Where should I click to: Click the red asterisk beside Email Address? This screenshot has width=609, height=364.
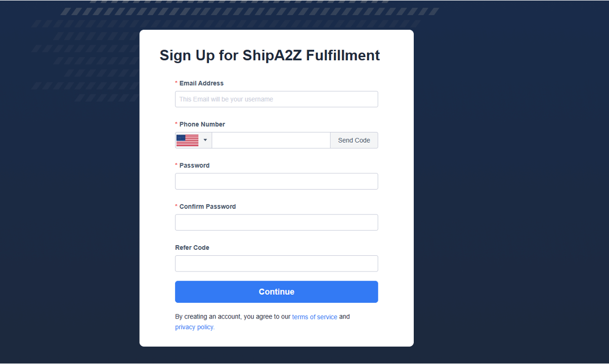click(x=177, y=83)
